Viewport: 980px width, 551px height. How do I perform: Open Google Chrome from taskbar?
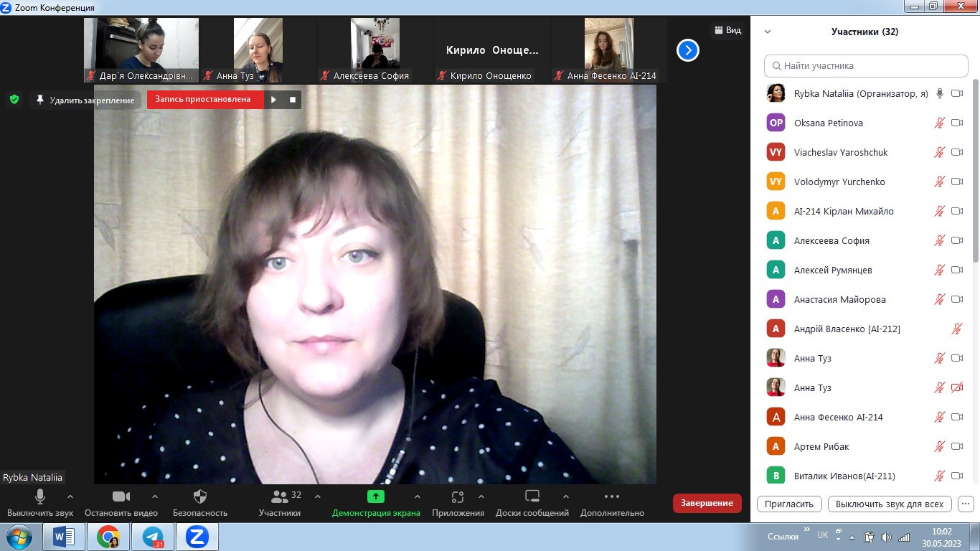[x=108, y=537]
